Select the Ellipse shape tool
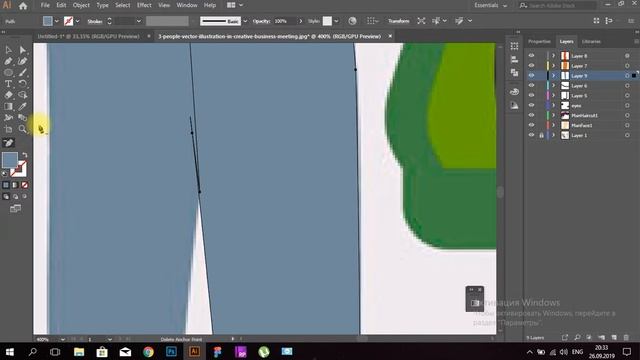This screenshot has width=640, height=360. tap(9, 73)
